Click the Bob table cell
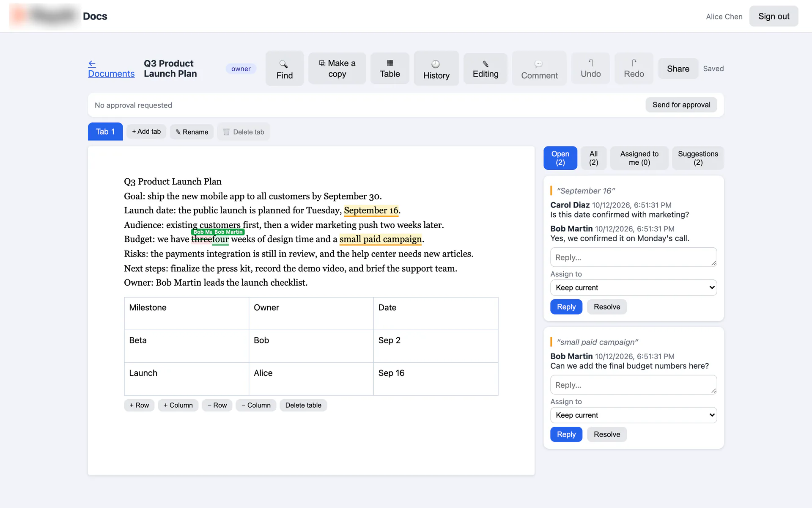The height and width of the screenshot is (508, 812). click(311, 346)
